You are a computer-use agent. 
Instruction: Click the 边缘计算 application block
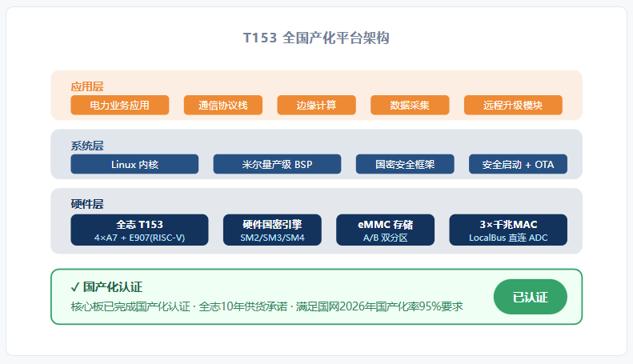(316, 105)
